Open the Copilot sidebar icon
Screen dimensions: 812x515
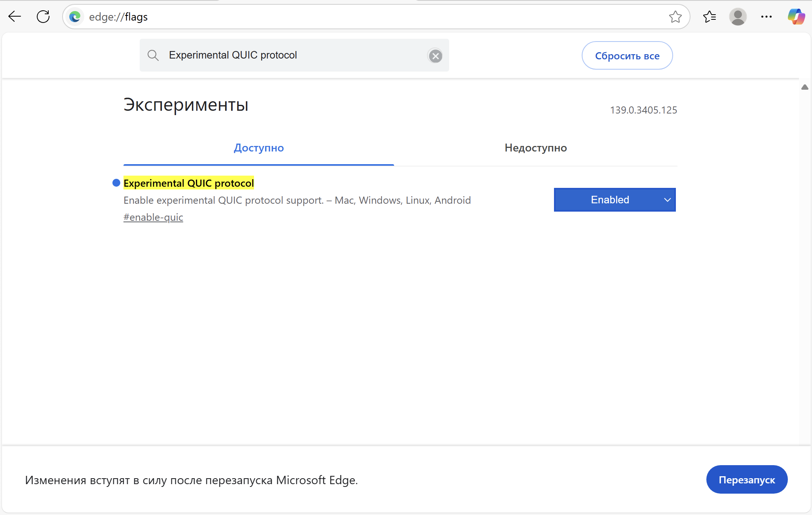click(796, 17)
